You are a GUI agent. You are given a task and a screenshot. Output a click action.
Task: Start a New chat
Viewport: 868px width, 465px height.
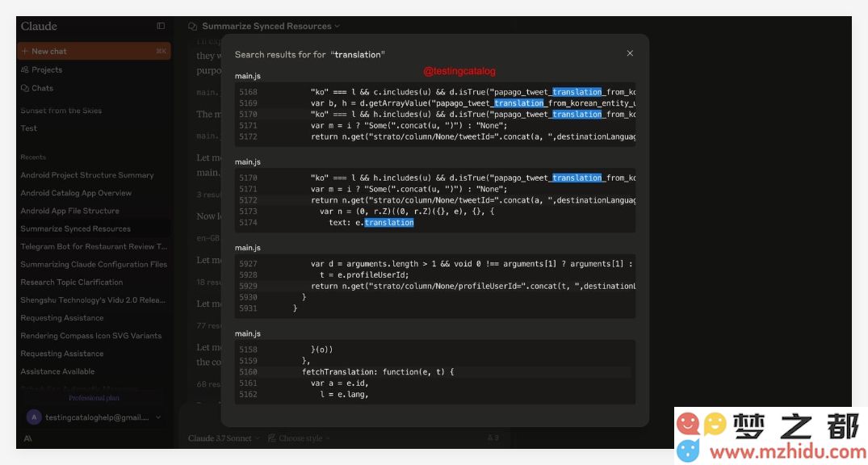[94, 51]
